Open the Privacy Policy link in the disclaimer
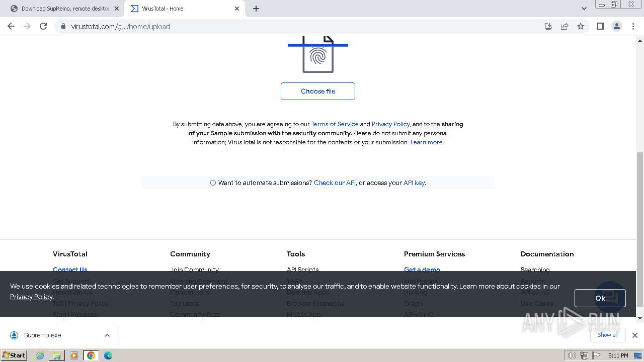This screenshot has height=362, width=644. (391, 124)
